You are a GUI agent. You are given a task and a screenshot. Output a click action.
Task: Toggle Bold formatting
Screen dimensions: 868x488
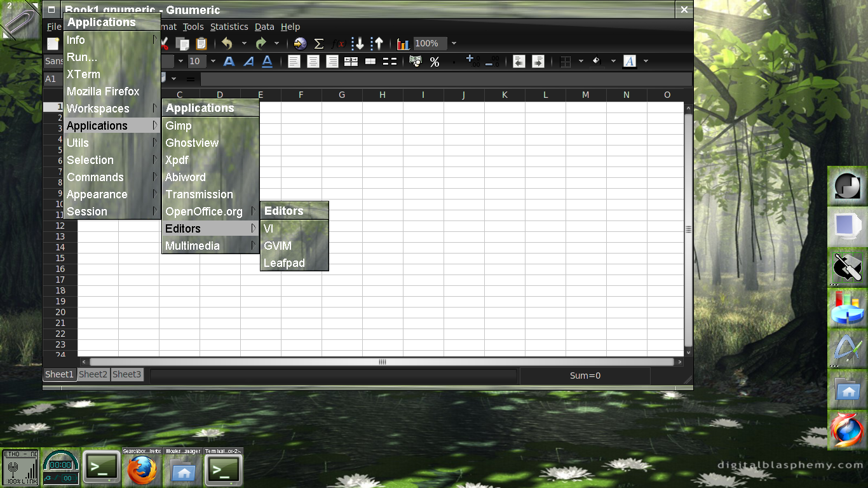pyautogui.click(x=229, y=62)
